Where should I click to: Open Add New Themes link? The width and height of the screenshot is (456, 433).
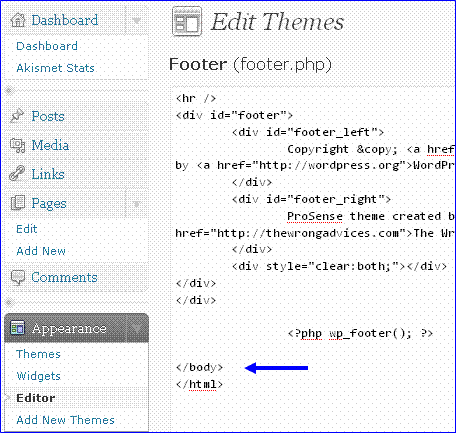pyautogui.click(x=65, y=420)
